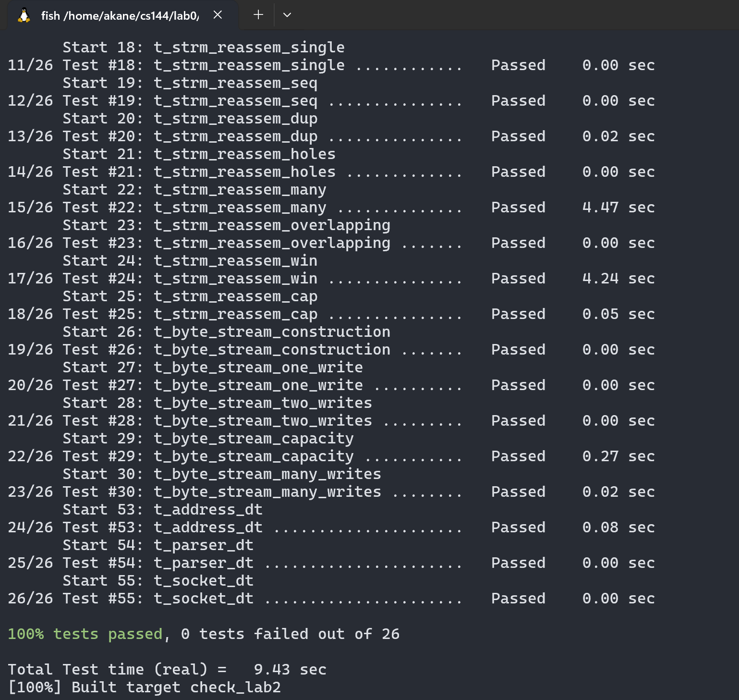The image size is (739, 700).
Task: Click 'Test #28: t_byte_stream_two_writes' line
Action: [x=331, y=421]
